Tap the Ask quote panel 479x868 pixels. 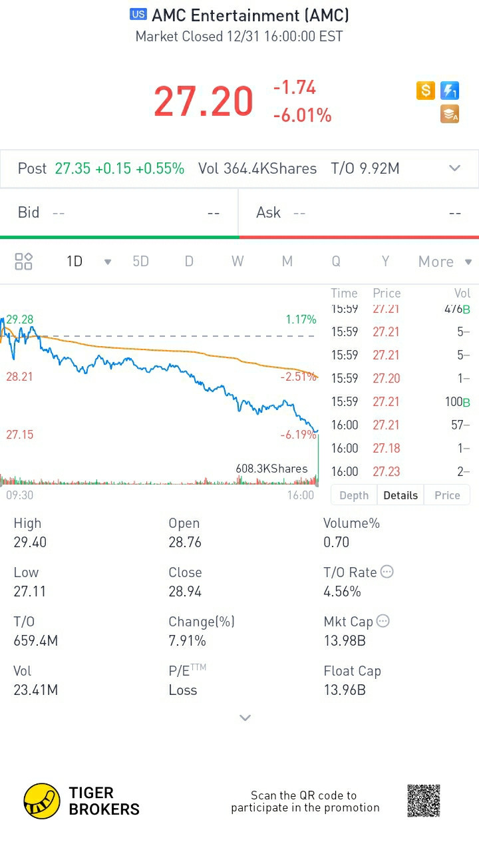tap(359, 213)
